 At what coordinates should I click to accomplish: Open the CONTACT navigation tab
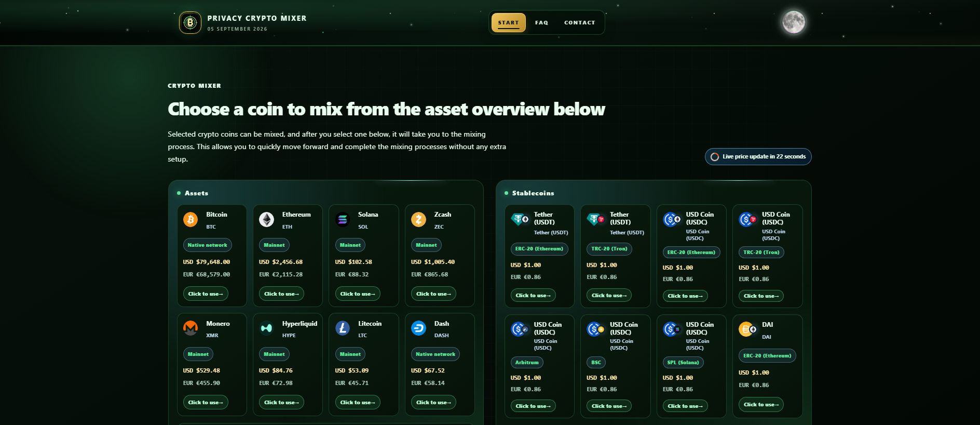[x=579, y=22]
